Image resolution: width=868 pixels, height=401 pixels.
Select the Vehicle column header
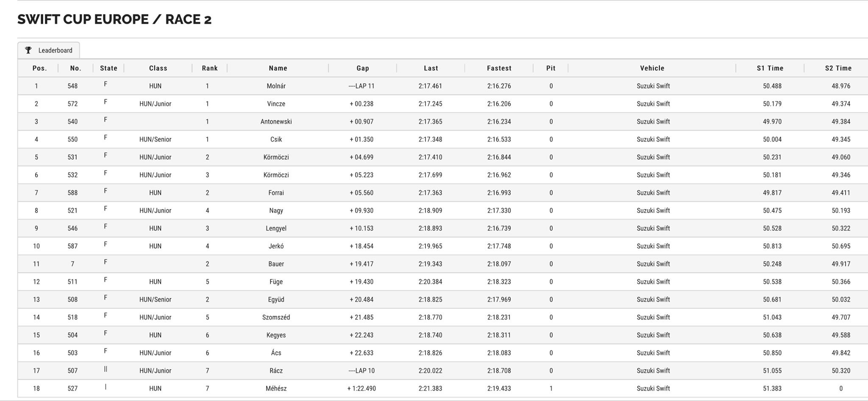pos(652,68)
